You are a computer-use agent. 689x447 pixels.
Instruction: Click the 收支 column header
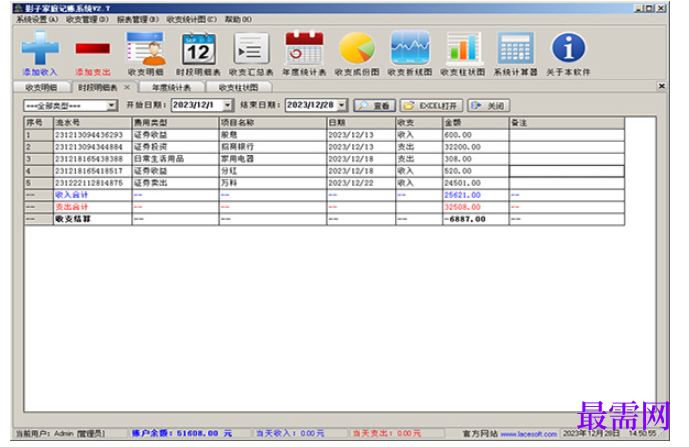tap(419, 123)
